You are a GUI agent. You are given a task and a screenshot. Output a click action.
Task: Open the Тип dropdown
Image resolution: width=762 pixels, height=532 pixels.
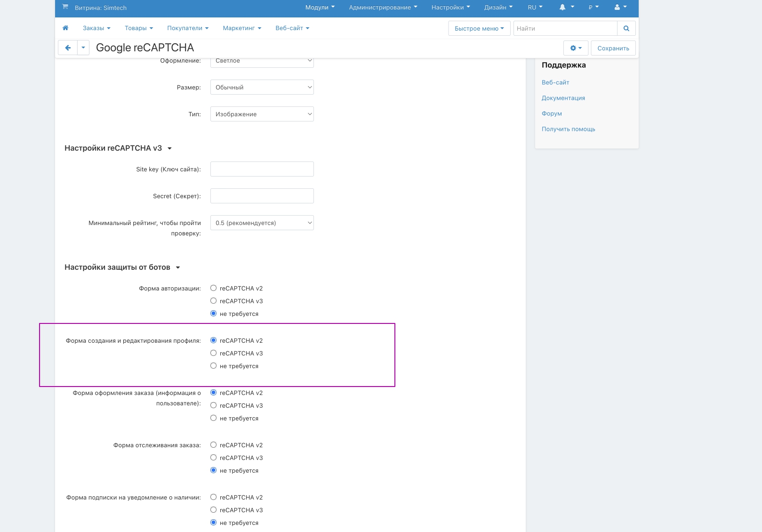pos(262,114)
